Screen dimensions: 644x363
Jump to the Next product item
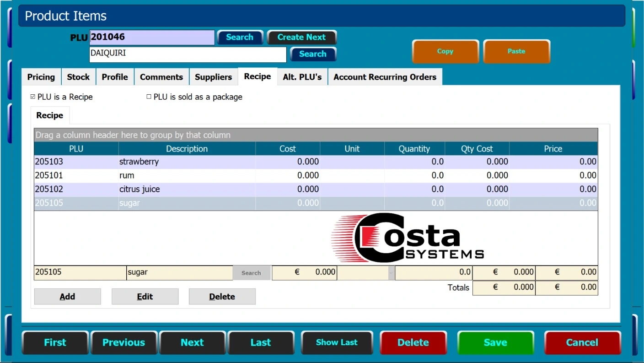(x=192, y=342)
